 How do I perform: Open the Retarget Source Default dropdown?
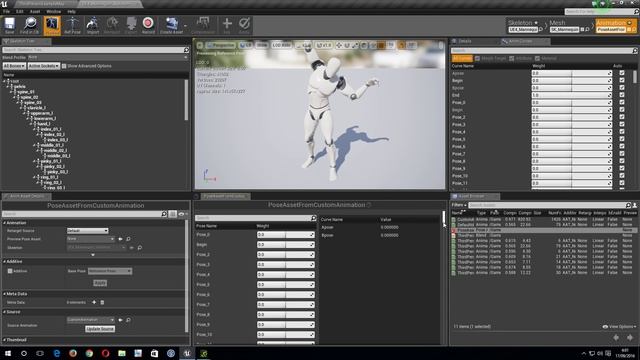point(87,231)
